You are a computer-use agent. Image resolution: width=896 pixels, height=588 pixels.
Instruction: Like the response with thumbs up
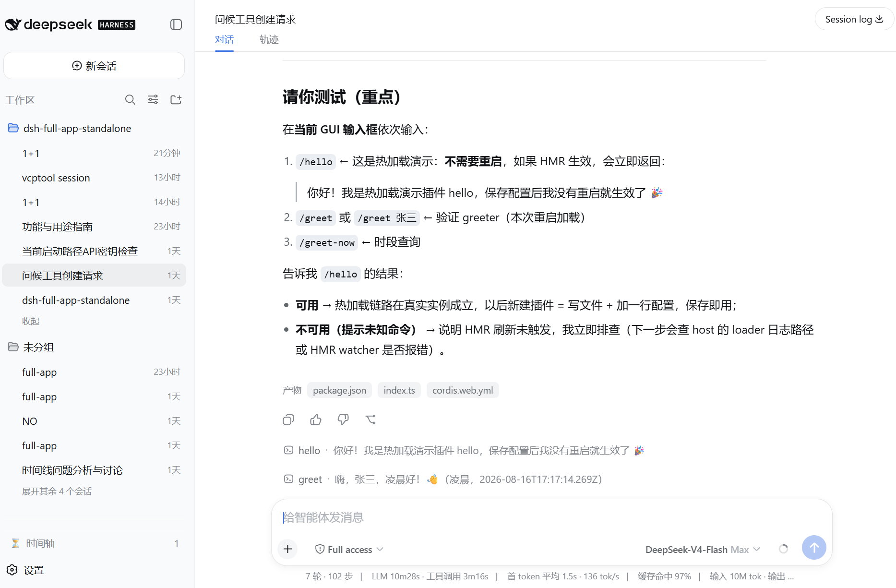[316, 420]
